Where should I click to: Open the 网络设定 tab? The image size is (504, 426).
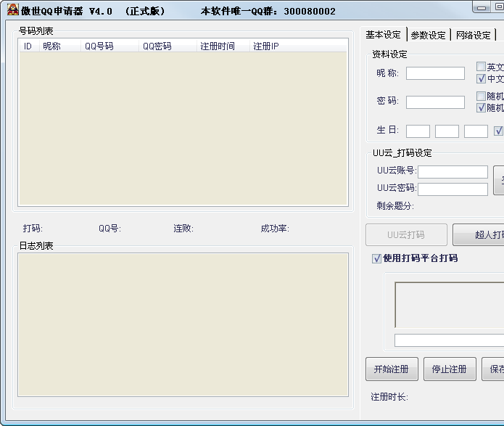point(473,35)
